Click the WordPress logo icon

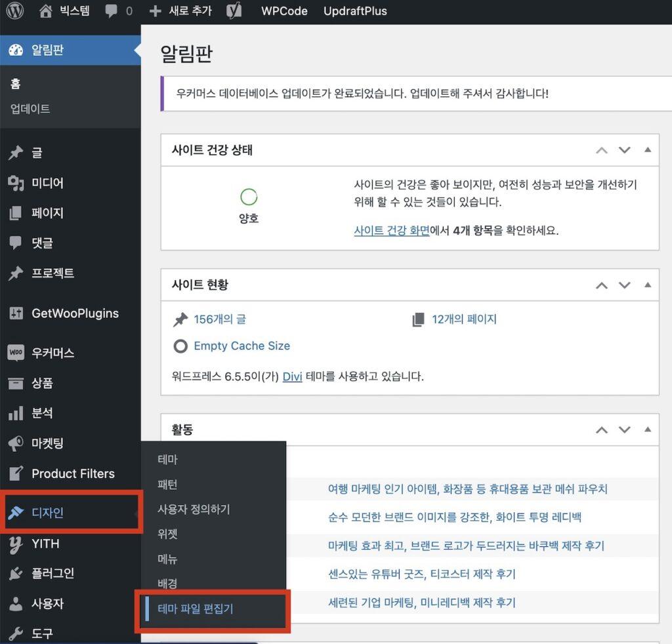(15, 10)
